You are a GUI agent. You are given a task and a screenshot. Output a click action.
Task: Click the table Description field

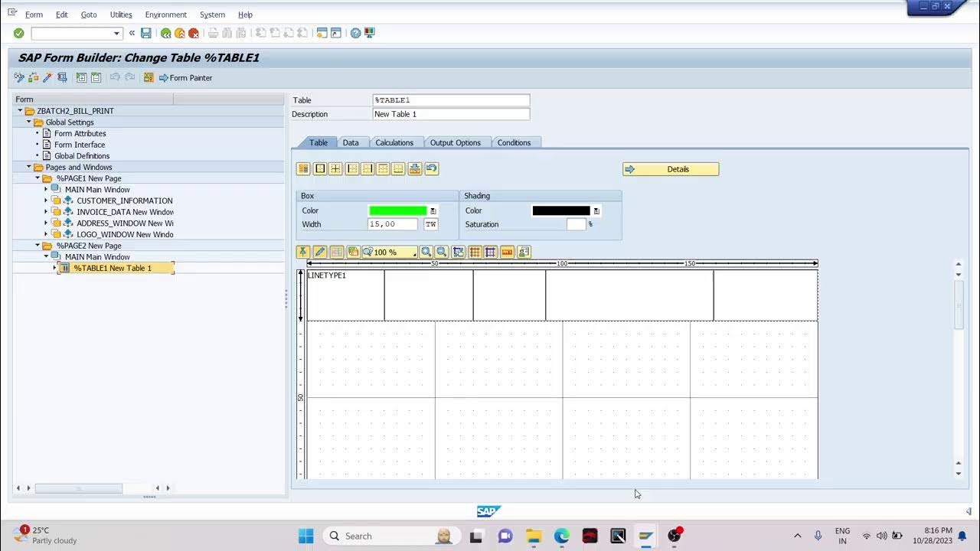451,114
